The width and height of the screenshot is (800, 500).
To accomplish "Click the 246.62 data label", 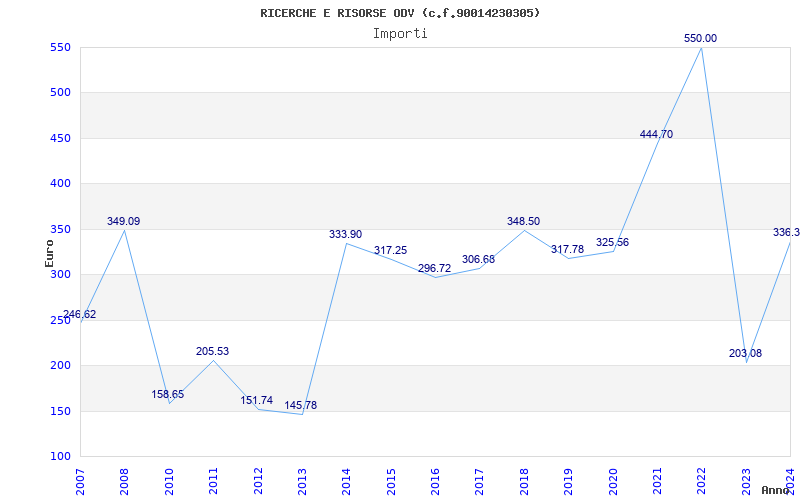I will [80, 314].
